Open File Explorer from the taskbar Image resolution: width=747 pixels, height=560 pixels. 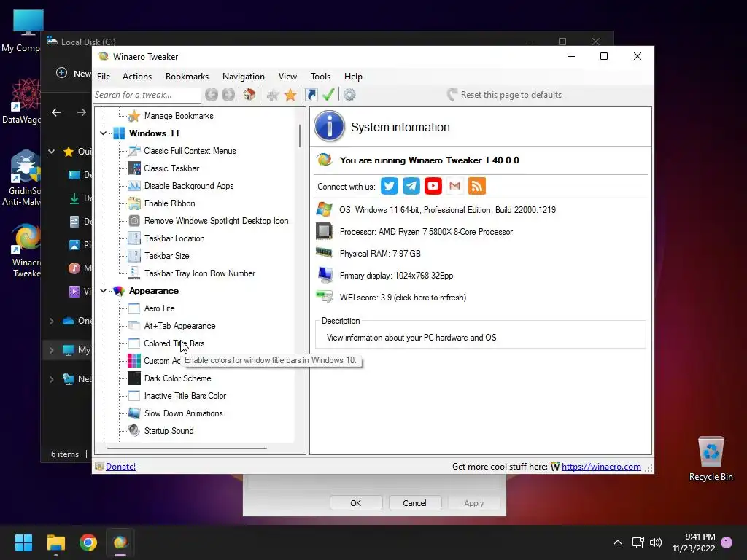(55, 542)
